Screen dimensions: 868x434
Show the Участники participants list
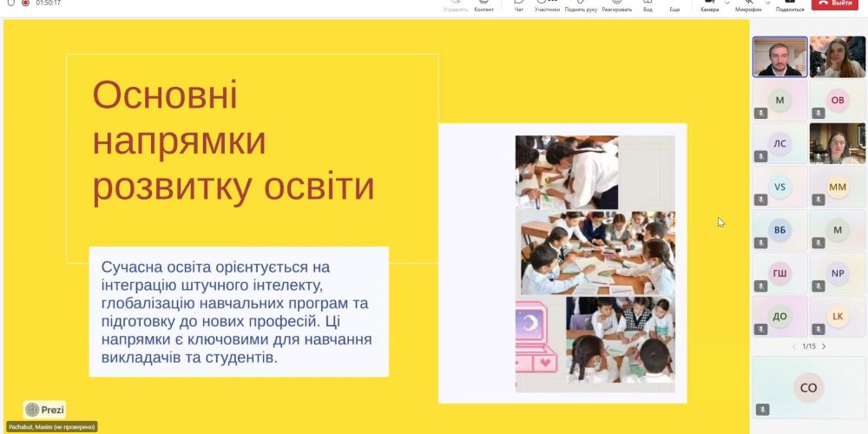(547, 4)
